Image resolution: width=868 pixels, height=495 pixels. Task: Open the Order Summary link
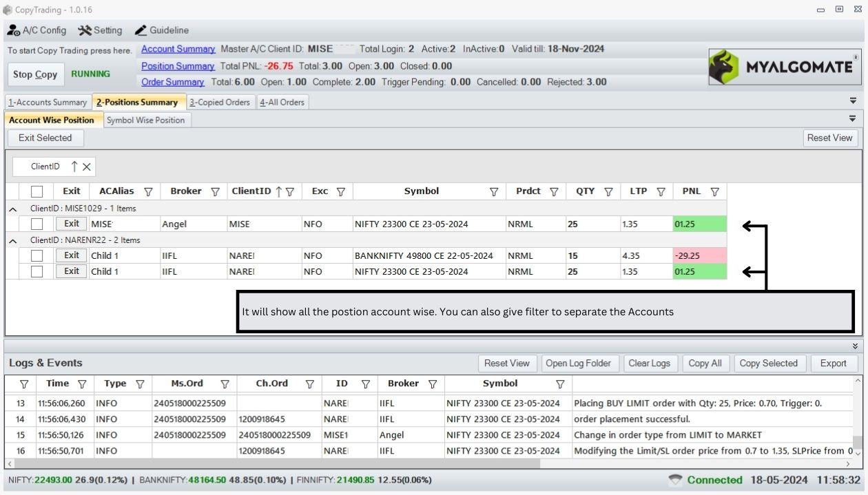(x=173, y=82)
